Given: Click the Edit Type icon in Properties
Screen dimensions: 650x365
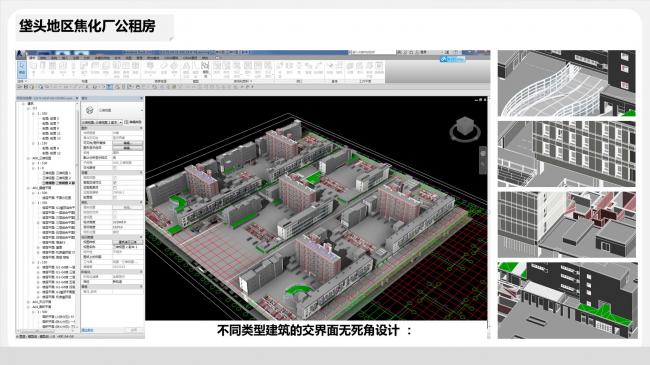Looking at the screenshot, I should coord(126,122).
